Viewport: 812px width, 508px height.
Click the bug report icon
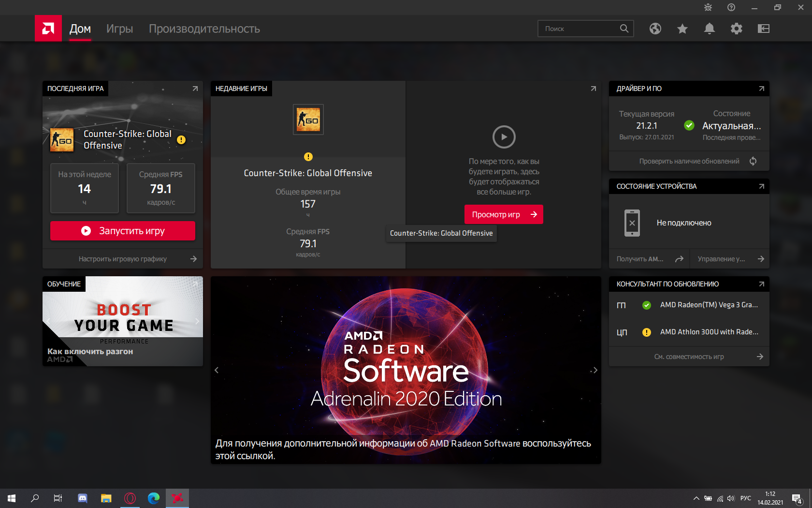708,7
